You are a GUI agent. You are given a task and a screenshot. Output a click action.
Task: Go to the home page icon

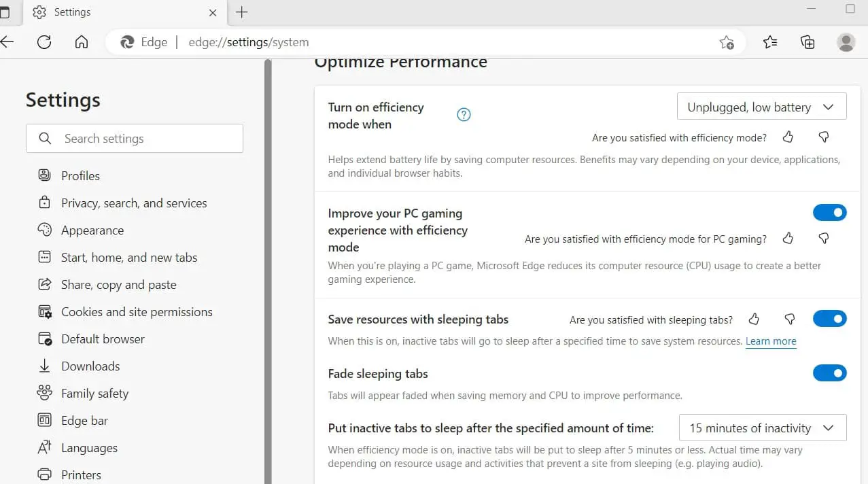point(82,42)
